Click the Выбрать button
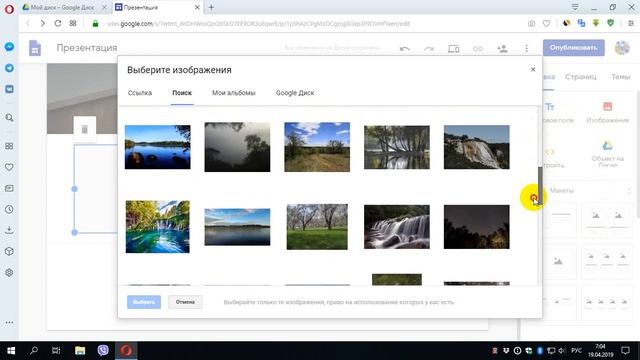This screenshot has width=640, height=360. click(144, 302)
